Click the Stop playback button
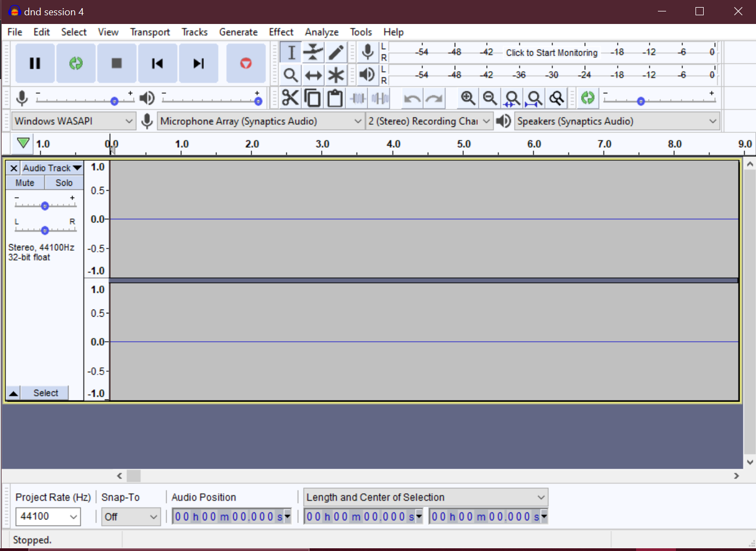The height and width of the screenshot is (551, 756). tap(117, 63)
